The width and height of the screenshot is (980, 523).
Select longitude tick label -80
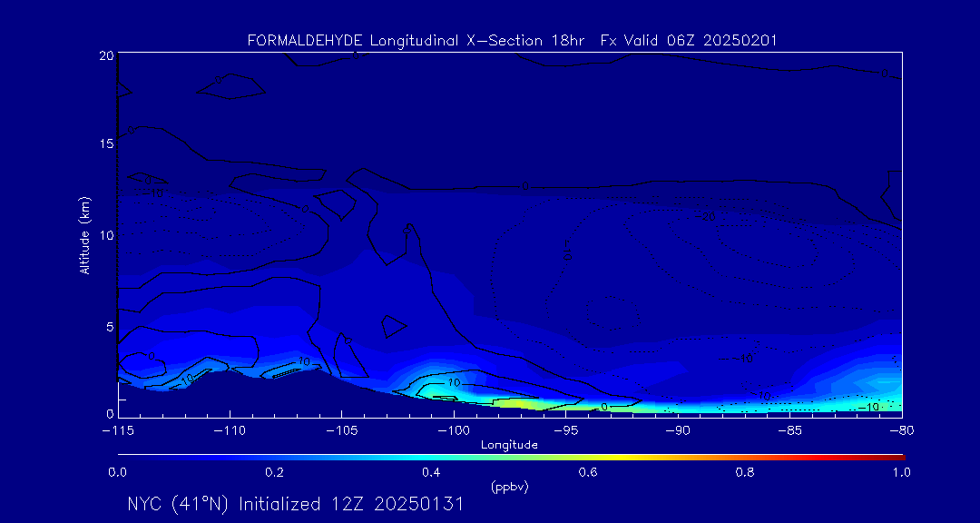click(x=901, y=431)
